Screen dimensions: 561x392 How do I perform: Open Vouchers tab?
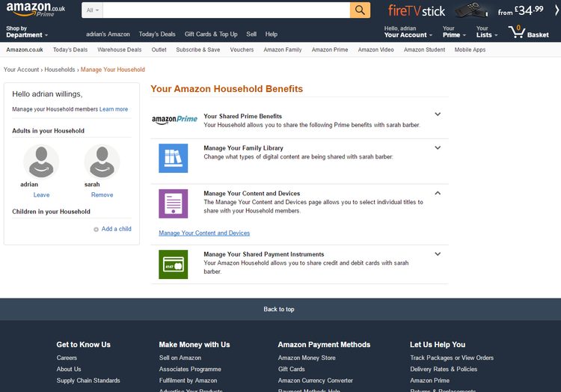(242, 49)
